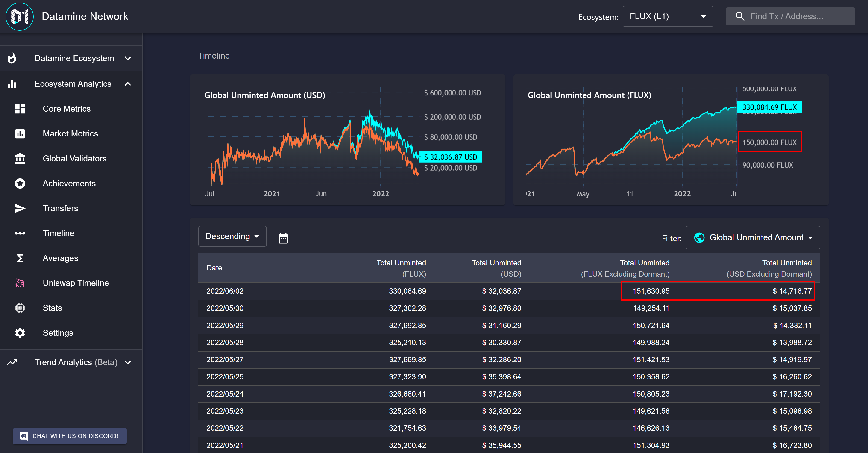Image resolution: width=868 pixels, height=453 pixels.
Task: Open the Global Unminted Amount filter dropdown
Action: click(x=753, y=237)
